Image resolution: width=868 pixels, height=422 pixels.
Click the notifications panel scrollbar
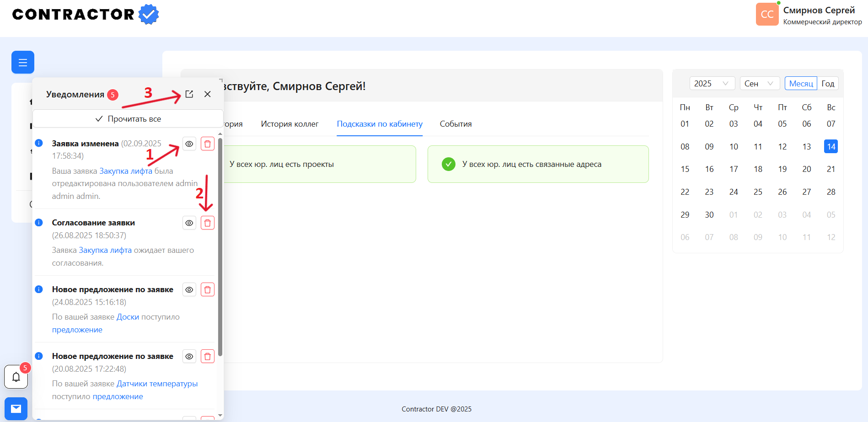pyautogui.click(x=220, y=247)
